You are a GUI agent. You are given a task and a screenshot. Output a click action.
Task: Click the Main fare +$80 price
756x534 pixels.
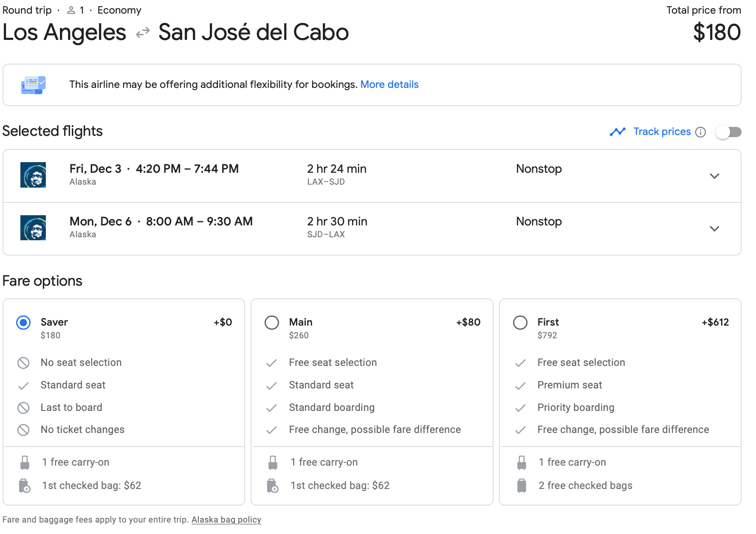pyautogui.click(x=468, y=322)
